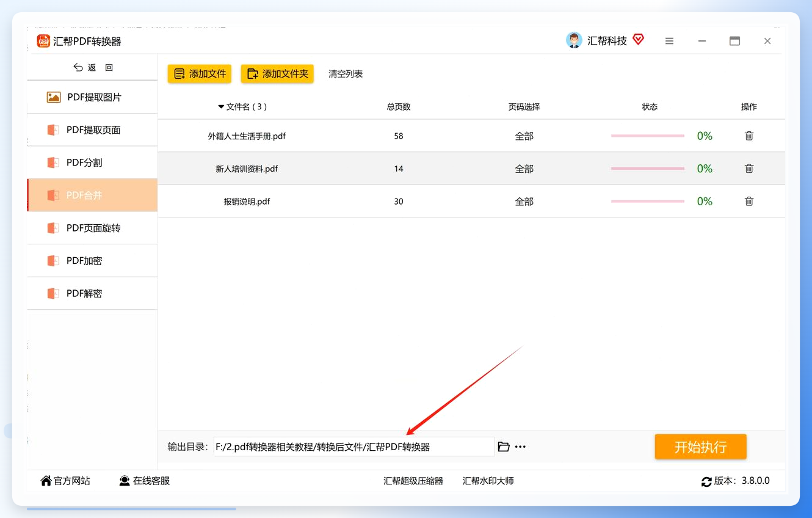The width and height of the screenshot is (812, 518).
Task: Click the PDF提取图片 picture icon
Action: coord(54,97)
